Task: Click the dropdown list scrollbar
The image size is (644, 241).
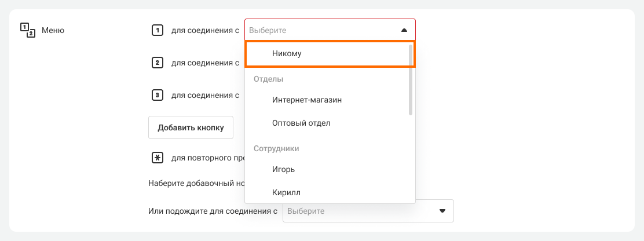Action: point(411,78)
